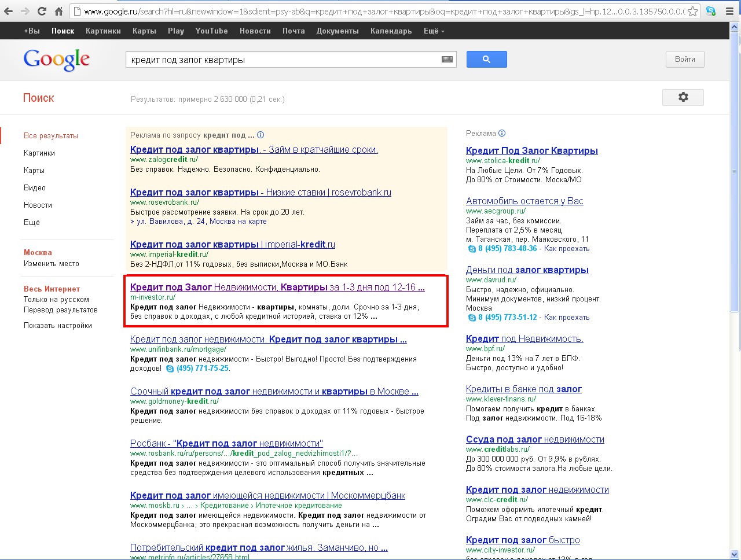Go back to the previous browser page
Screen dimensions: 741x560
pos(9,11)
